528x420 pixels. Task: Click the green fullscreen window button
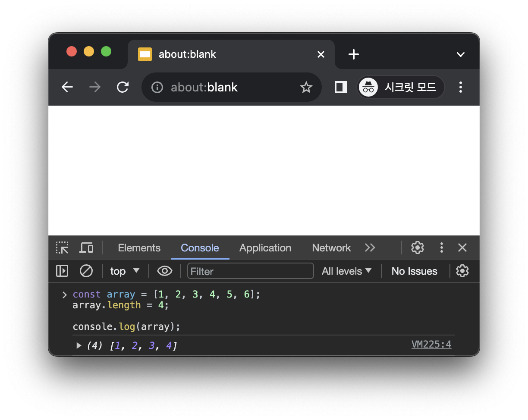[x=106, y=52]
